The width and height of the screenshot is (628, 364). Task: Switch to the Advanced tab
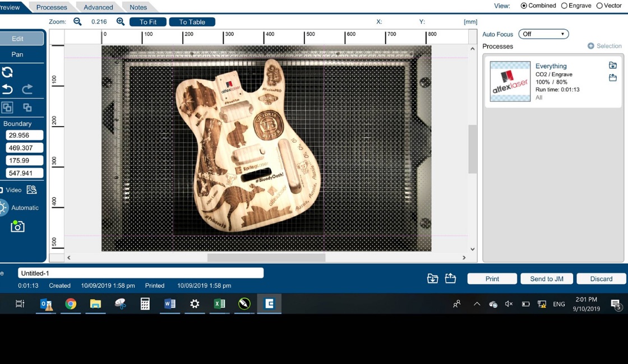click(98, 7)
